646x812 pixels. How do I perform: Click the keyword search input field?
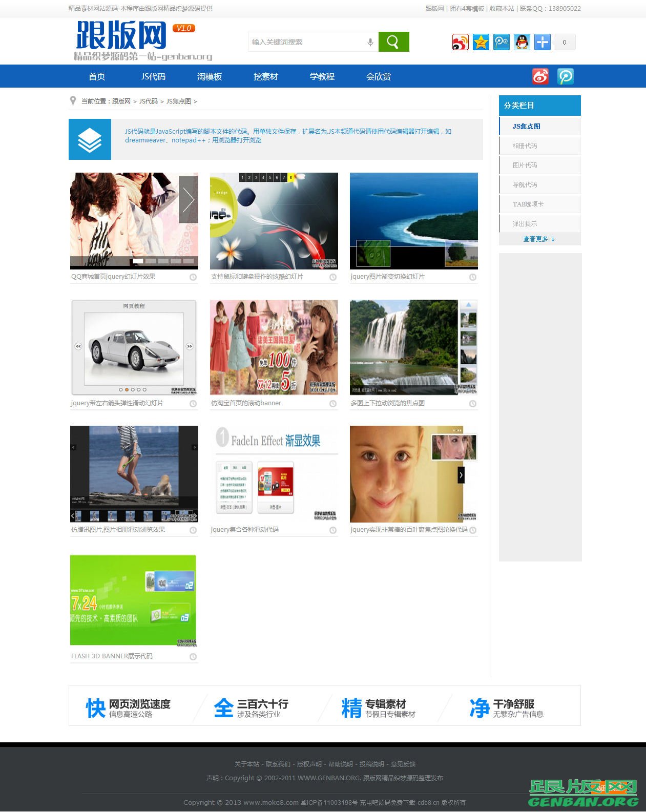tap(307, 42)
